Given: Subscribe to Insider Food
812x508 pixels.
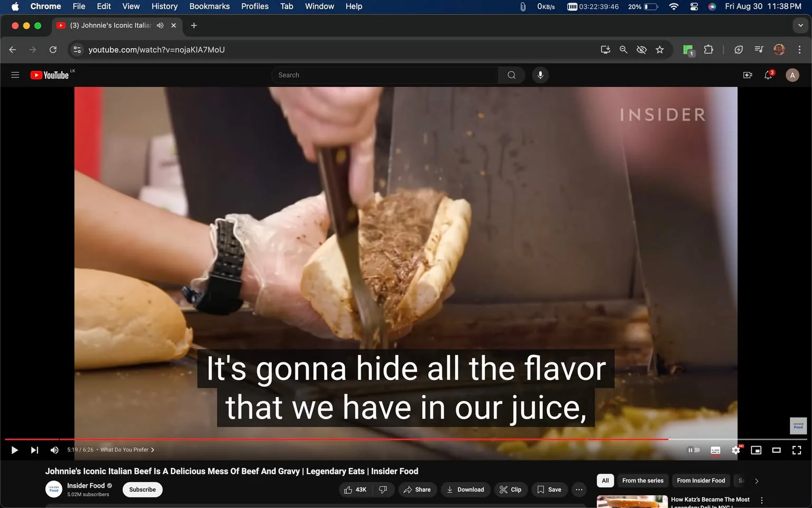Looking at the screenshot, I should click(x=143, y=489).
